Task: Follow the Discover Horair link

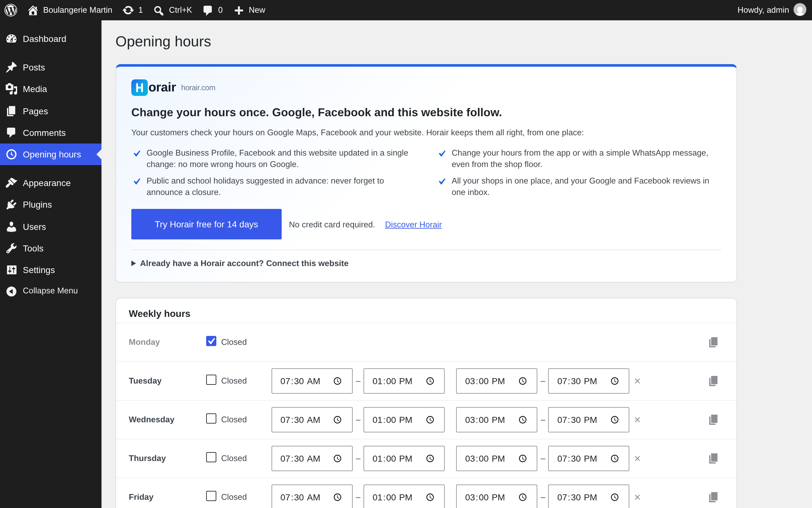Action: [413, 224]
